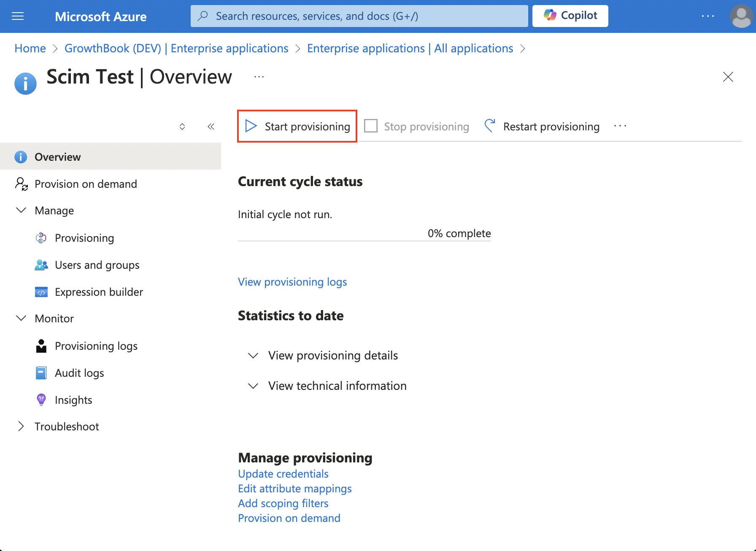Open Users and groups
This screenshot has width=756, height=551.
[x=97, y=265]
